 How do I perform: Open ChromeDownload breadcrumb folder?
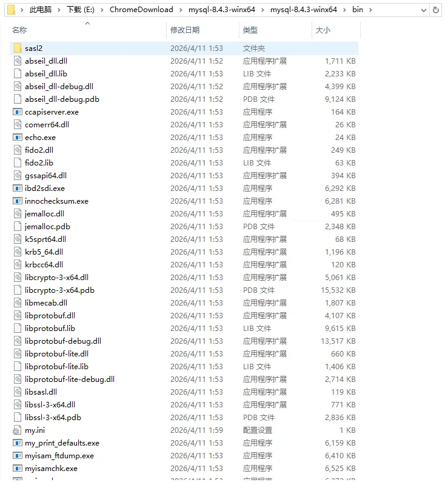141,10
